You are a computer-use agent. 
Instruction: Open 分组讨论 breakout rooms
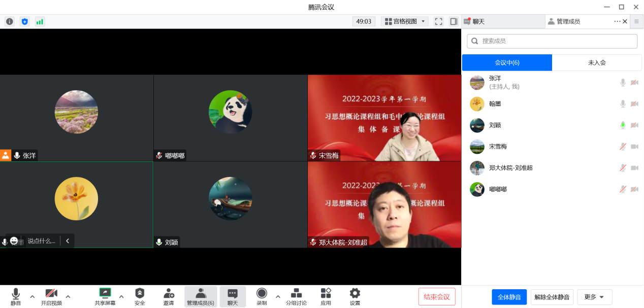[296, 296]
